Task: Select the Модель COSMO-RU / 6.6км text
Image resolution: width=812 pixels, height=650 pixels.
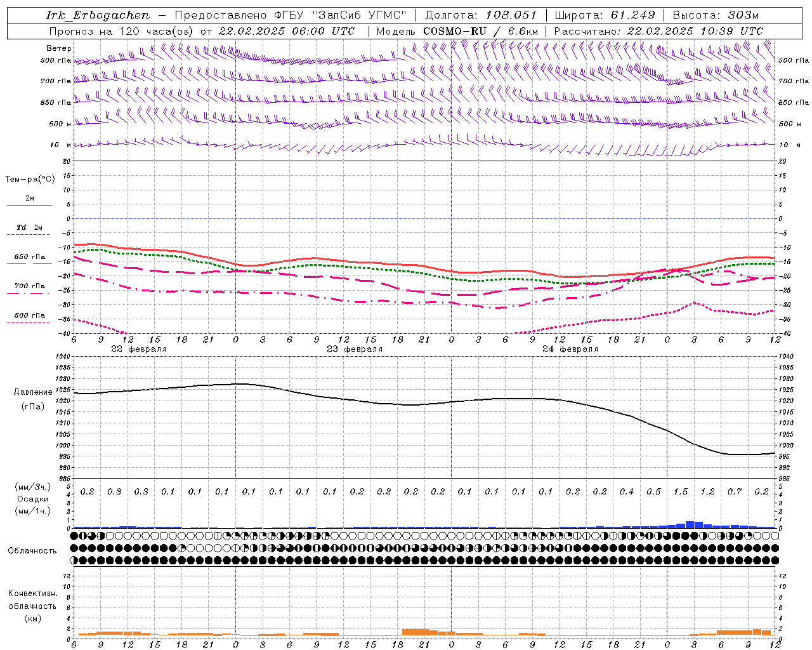Action: coord(457,31)
